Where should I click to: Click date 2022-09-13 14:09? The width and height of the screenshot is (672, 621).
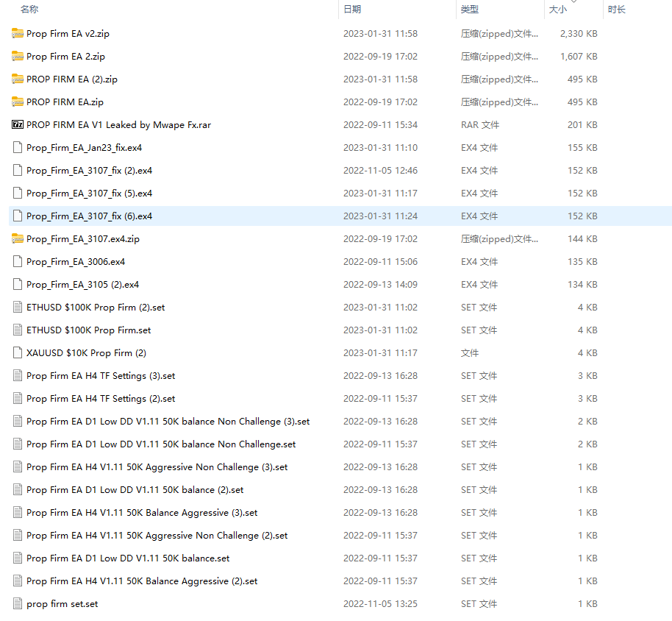[x=380, y=284]
